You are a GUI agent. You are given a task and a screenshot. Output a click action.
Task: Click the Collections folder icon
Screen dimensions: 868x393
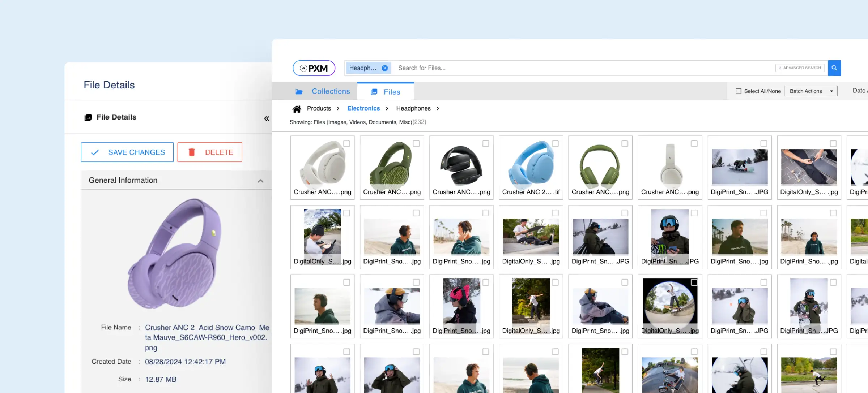[299, 92]
